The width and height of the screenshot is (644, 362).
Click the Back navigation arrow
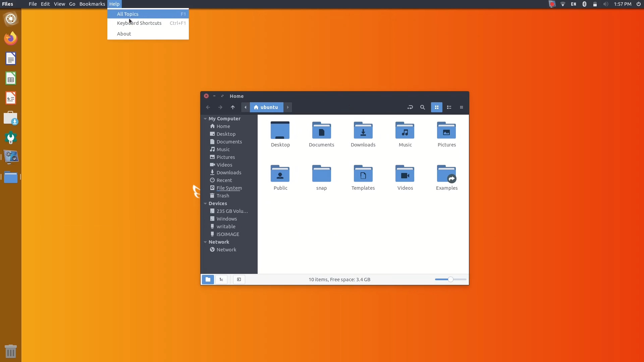click(208, 107)
